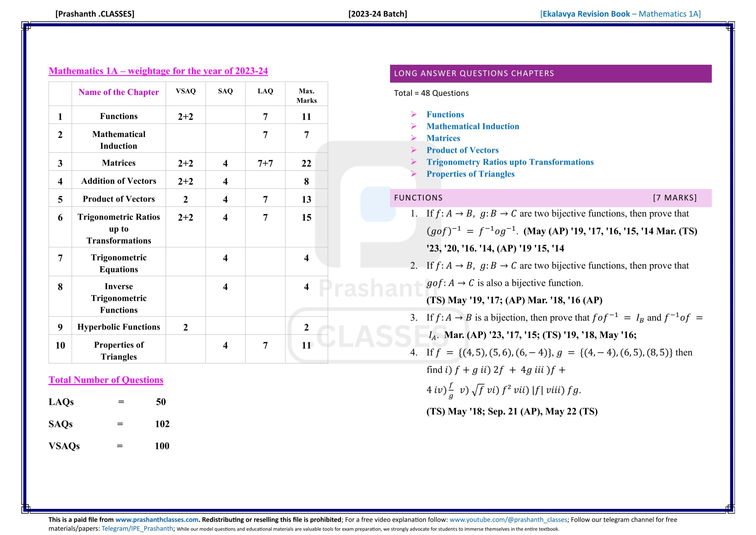
Task: Click the www.prashanthclasses.com footer link
Action: (x=157, y=520)
